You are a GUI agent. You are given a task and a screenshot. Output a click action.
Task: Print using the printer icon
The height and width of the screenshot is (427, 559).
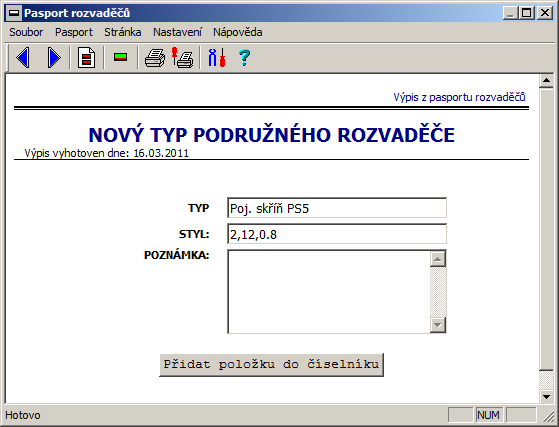pyautogui.click(x=155, y=58)
